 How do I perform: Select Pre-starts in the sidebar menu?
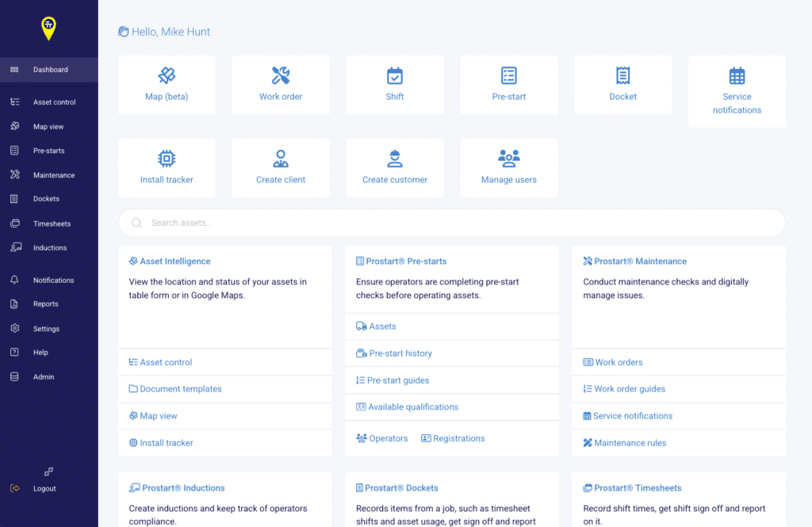point(48,151)
